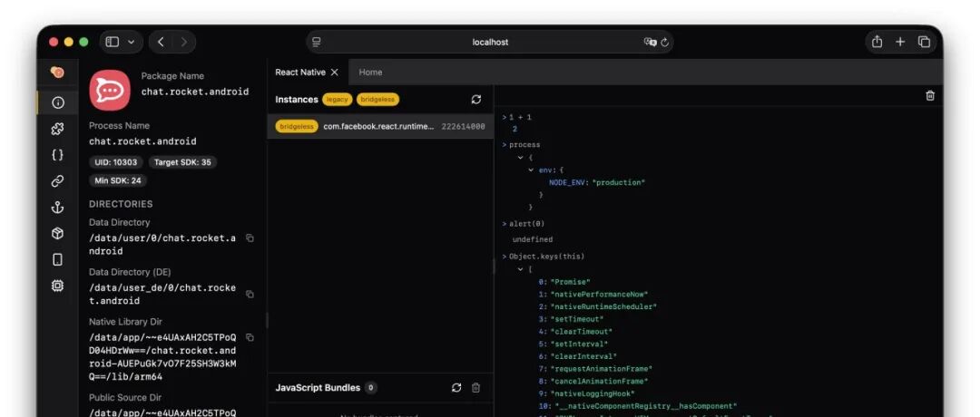
Task: Switch to the Home tab
Action: pyautogui.click(x=370, y=73)
